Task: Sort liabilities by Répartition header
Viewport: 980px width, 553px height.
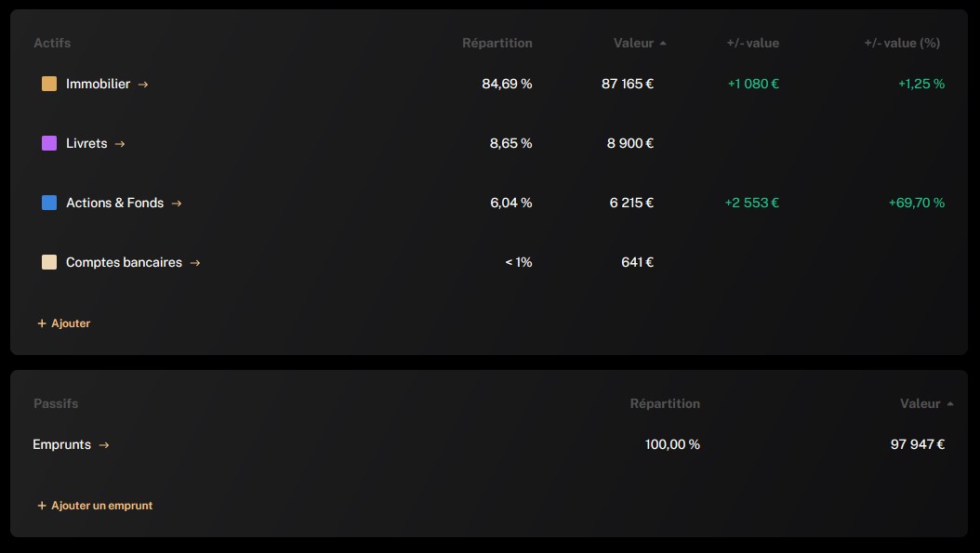Action: point(665,403)
